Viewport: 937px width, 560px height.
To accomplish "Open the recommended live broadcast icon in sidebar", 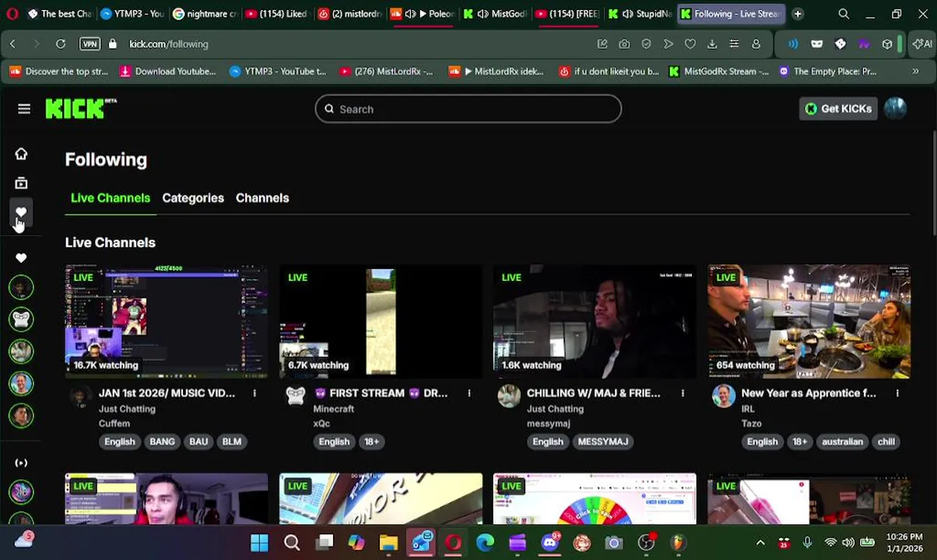I will pyautogui.click(x=21, y=463).
